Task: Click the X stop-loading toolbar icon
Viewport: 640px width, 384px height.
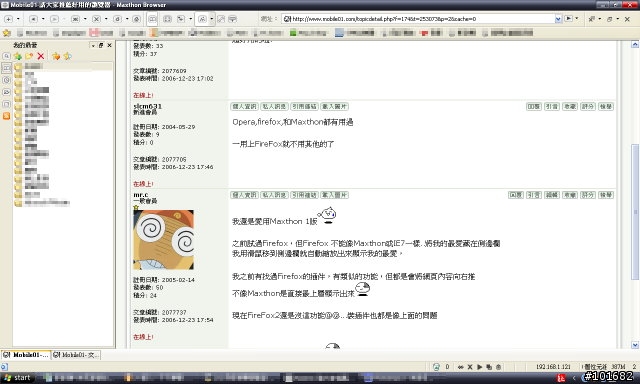Action: coord(96,19)
